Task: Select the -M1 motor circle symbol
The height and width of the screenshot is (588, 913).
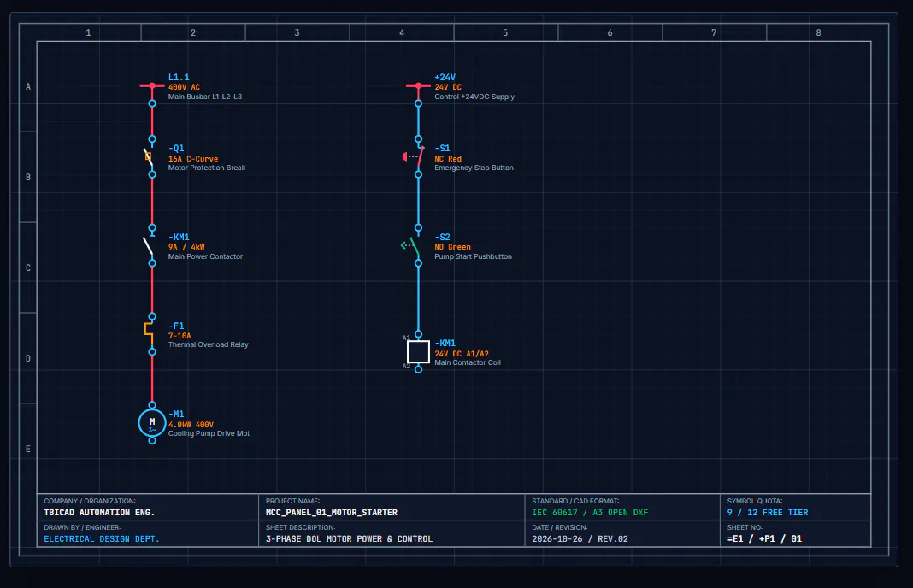Action: 152,423
